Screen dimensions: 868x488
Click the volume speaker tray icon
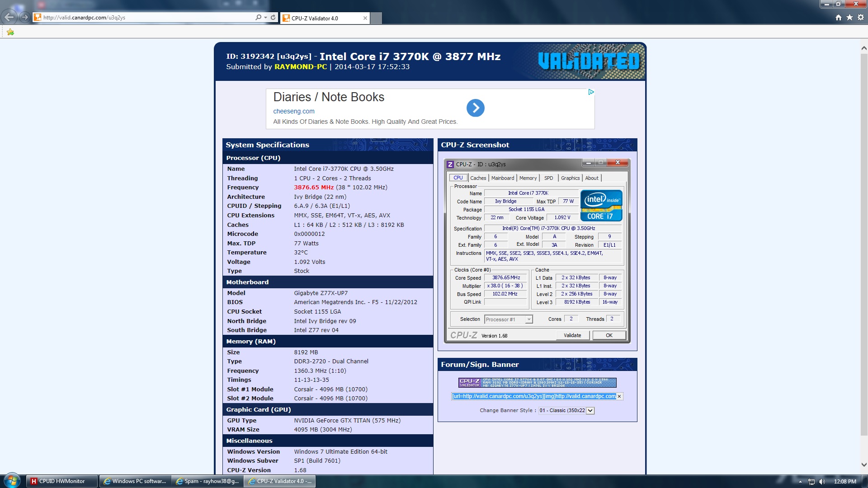tap(822, 482)
